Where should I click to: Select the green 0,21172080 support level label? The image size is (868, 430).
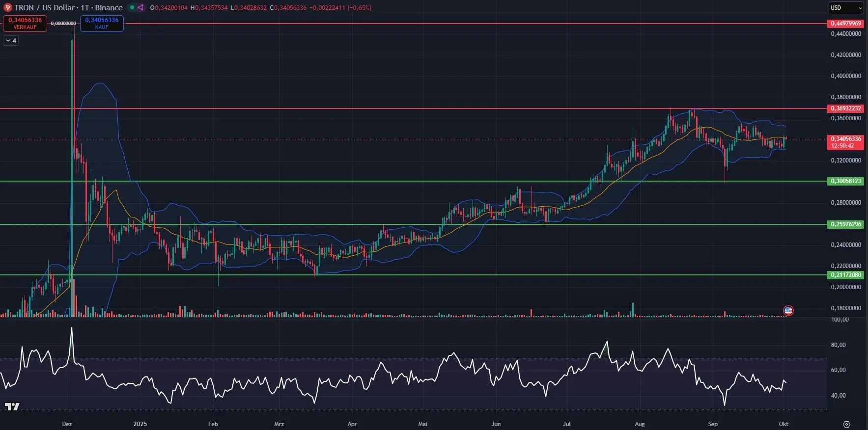pyautogui.click(x=846, y=275)
